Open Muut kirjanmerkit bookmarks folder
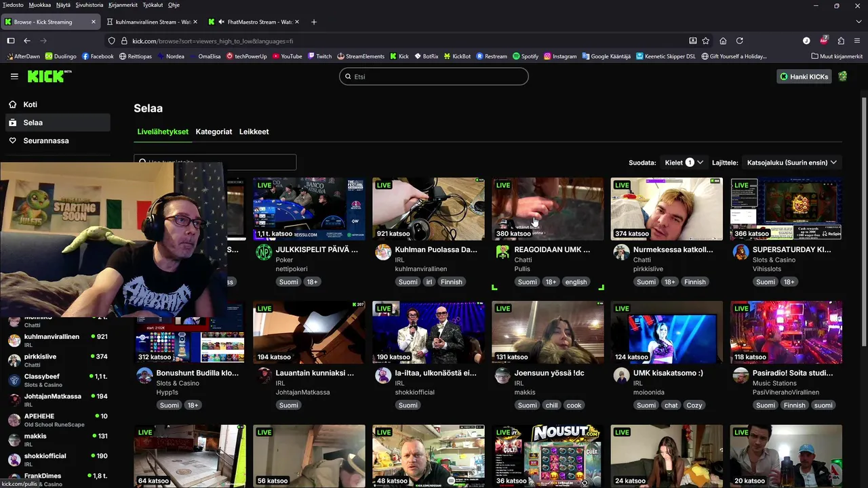The image size is (868, 488). coord(836,56)
